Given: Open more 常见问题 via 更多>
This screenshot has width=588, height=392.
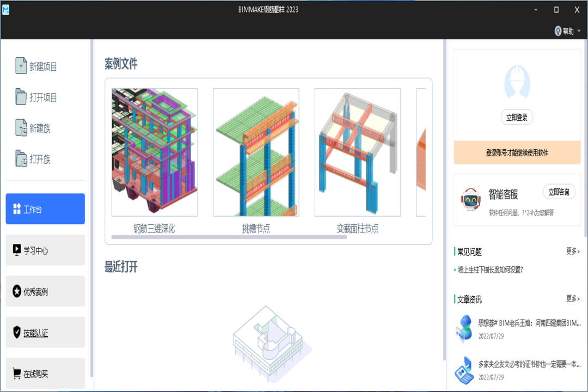Looking at the screenshot, I should (x=572, y=251).
